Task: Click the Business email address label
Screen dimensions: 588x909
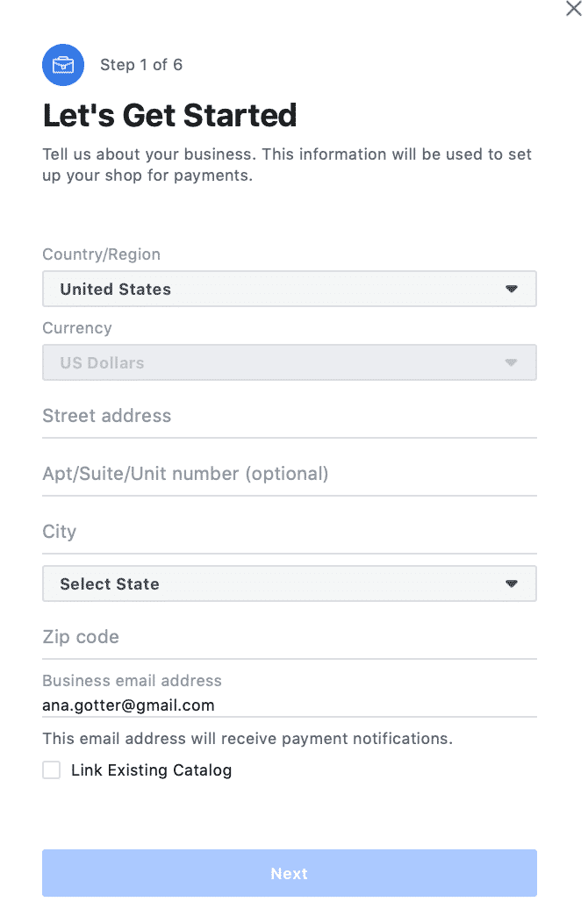Action: coord(133,681)
